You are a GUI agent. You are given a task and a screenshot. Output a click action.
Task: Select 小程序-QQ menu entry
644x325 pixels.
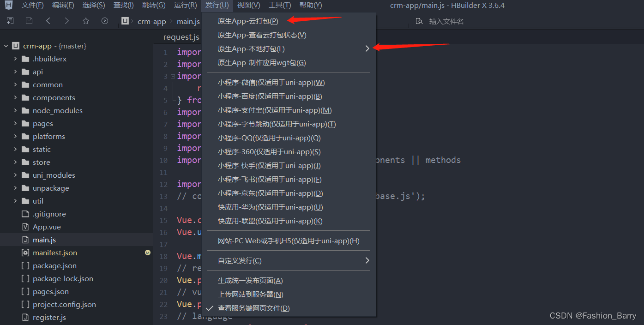(289, 138)
